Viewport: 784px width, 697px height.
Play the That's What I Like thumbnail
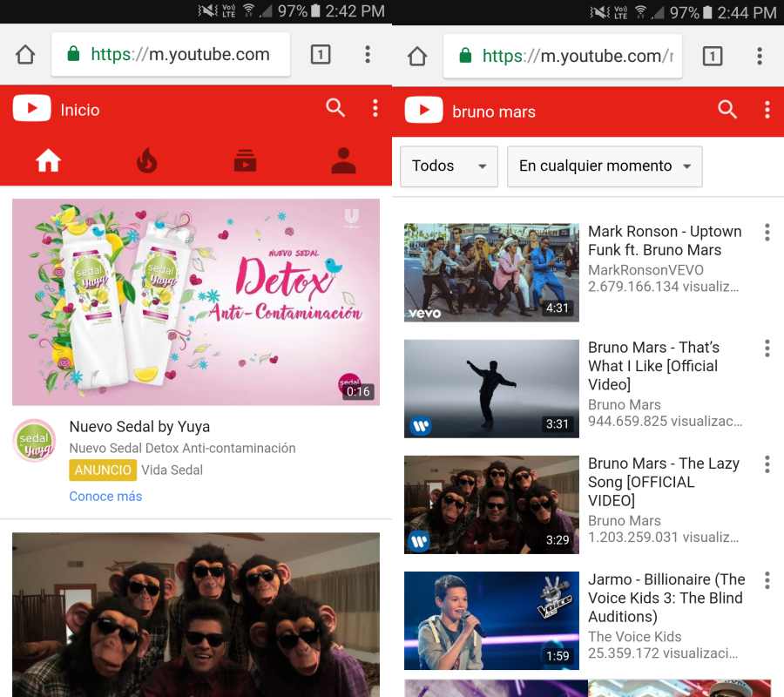(491, 389)
